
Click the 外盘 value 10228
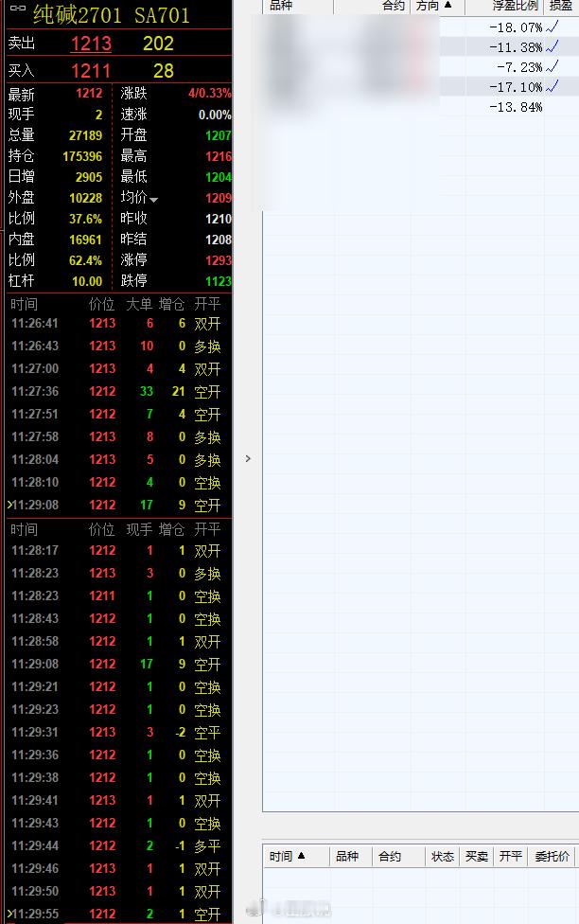pyautogui.click(x=85, y=198)
